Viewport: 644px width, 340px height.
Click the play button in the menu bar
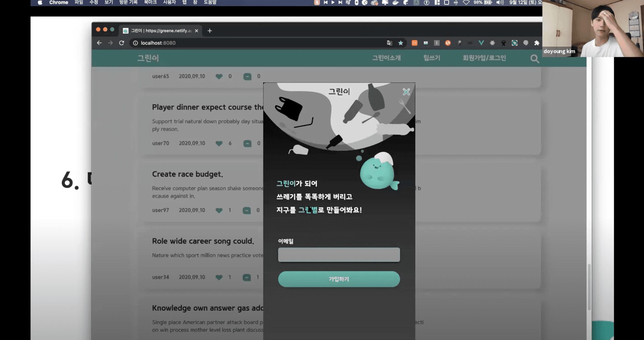click(x=333, y=3)
